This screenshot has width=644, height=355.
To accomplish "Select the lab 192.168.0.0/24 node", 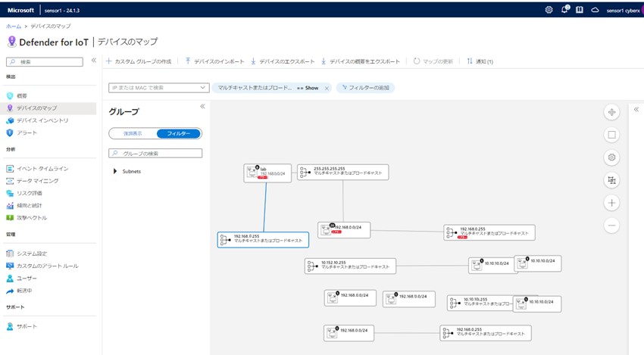I will click(267, 173).
